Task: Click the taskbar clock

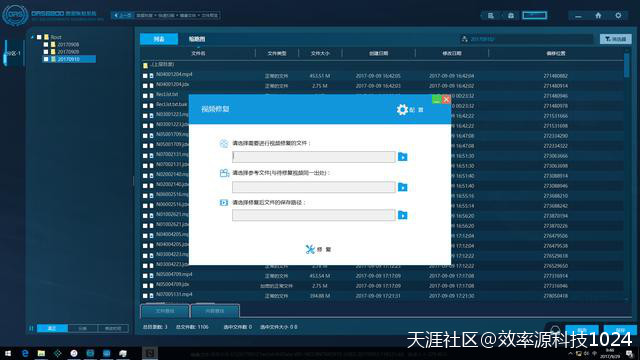Action: 610,353
